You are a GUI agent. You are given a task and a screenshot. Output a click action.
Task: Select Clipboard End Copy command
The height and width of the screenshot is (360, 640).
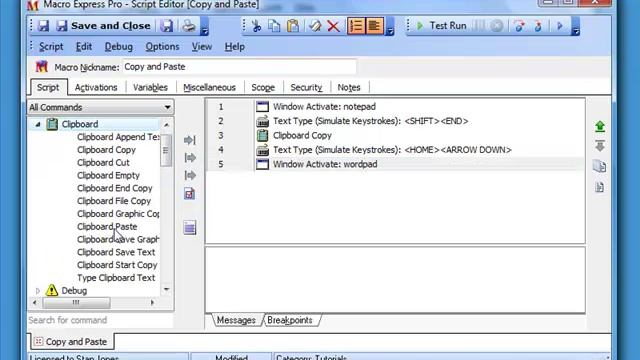pos(115,188)
